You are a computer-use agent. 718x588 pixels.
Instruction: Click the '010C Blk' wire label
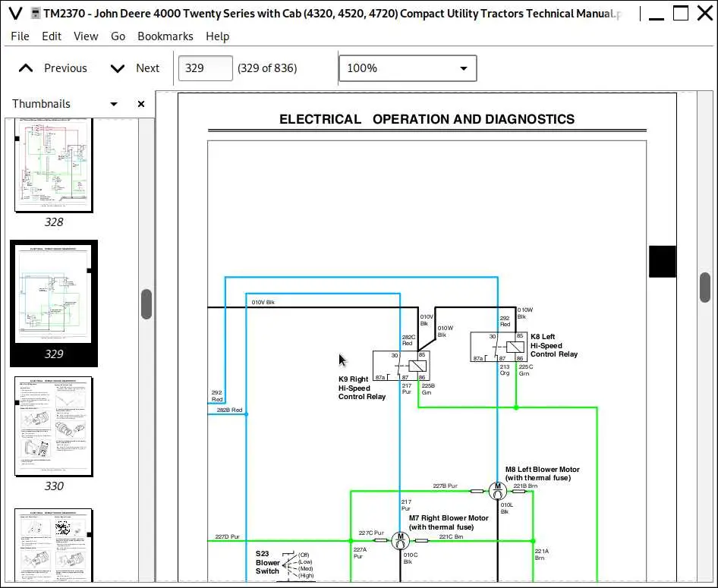(411, 558)
